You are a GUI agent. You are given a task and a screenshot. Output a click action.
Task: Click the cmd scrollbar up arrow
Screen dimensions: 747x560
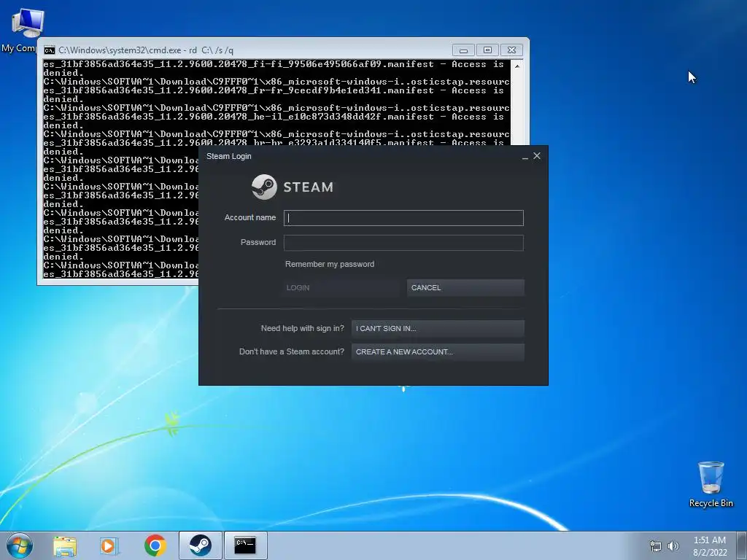(x=517, y=66)
